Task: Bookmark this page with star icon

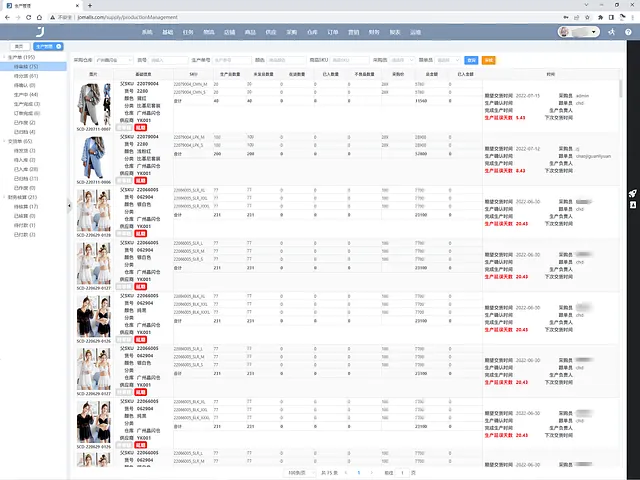Action: click(x=587, y=17)
